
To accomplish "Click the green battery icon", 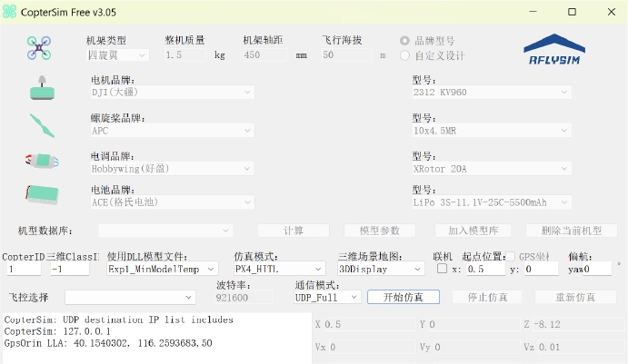I will [x=42, y=193].
